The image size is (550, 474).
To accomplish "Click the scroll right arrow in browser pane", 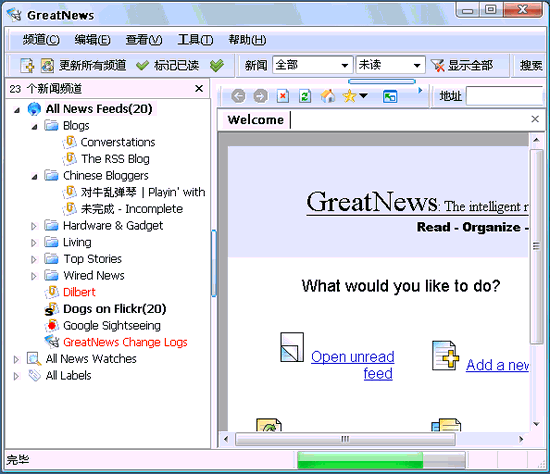I will pos(521,439).
